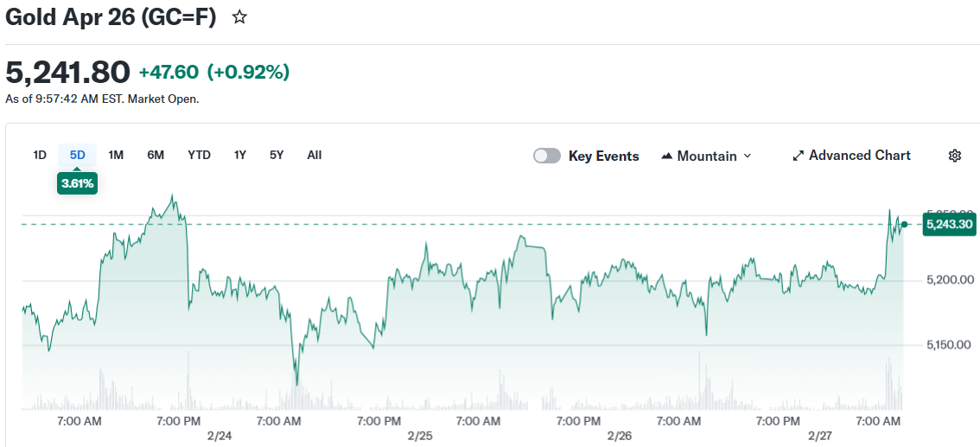Click the 2/25 date marker on axis
980x447 pixels.
click(419, 436)
